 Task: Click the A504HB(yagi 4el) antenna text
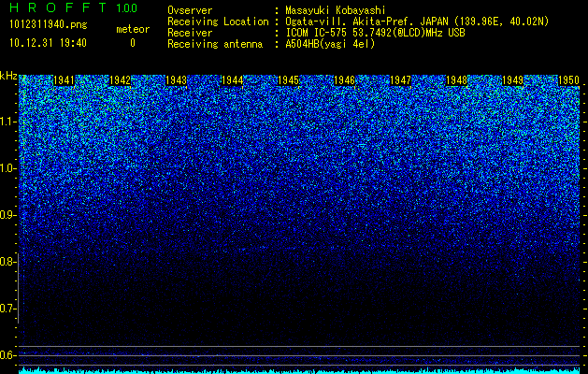(330, 44)
